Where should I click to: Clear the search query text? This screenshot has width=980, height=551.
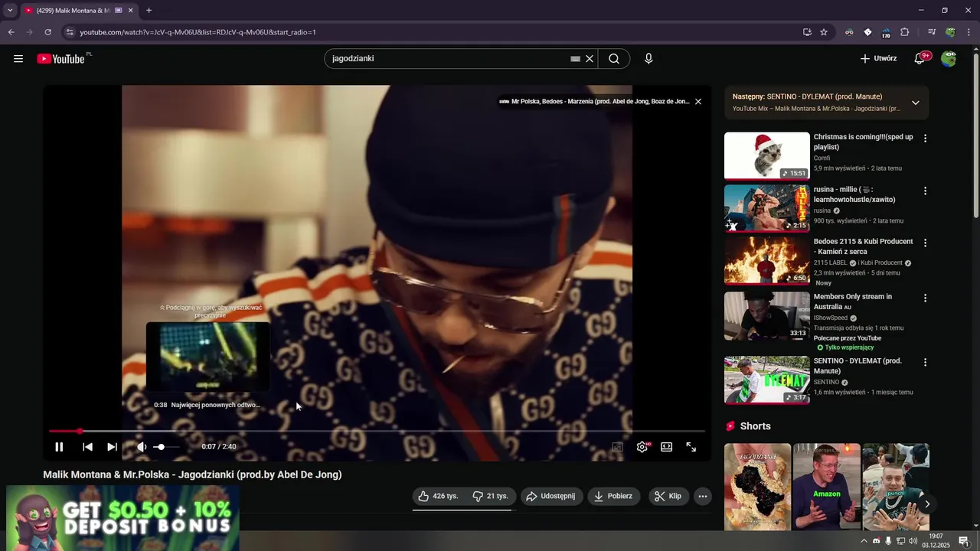(590, 59)
